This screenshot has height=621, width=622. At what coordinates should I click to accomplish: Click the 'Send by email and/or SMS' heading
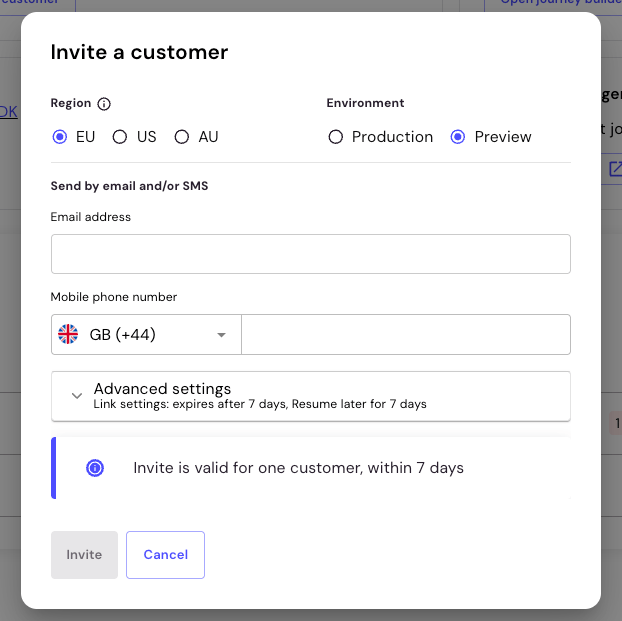(129, 186)
